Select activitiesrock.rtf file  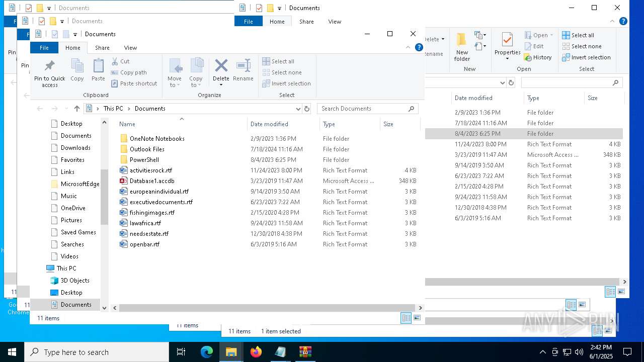coord(151,170)
